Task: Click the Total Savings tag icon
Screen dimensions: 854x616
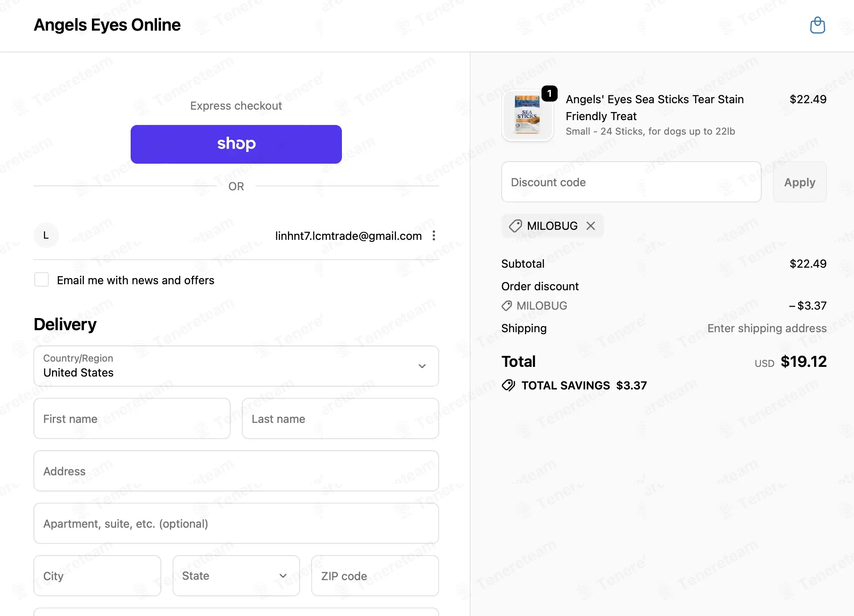Action: pos(508,385)
